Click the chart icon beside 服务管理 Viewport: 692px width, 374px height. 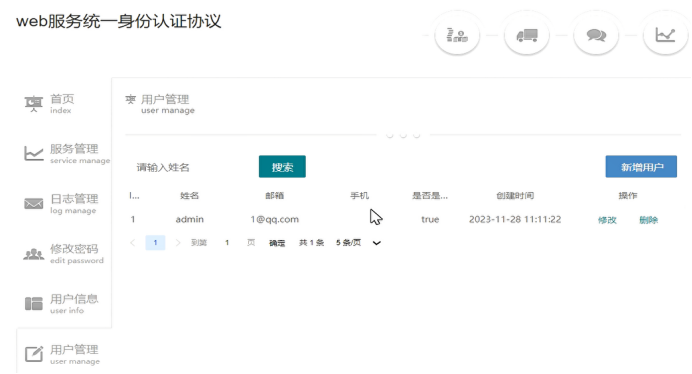coord(34,153)
